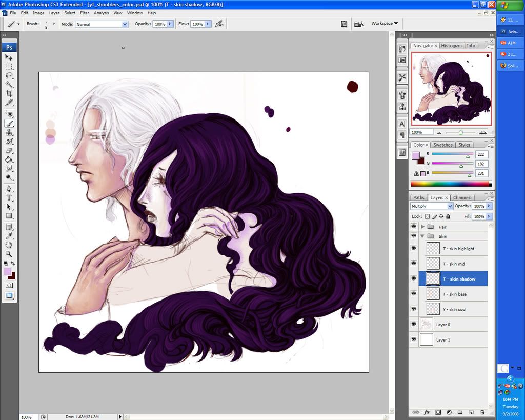Enable airbrush mode in options bar
The width and height of the screenshot is (525, 420).
click(x=219, y=24)
